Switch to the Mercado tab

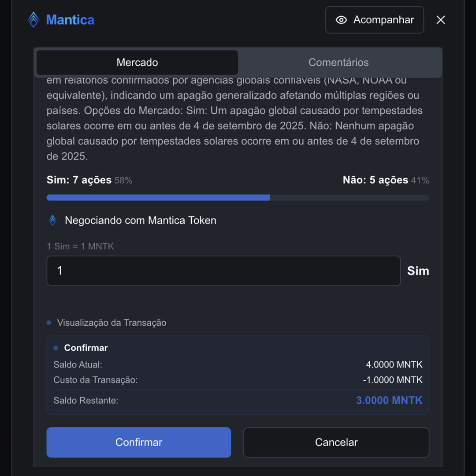[x=137, y=63]
